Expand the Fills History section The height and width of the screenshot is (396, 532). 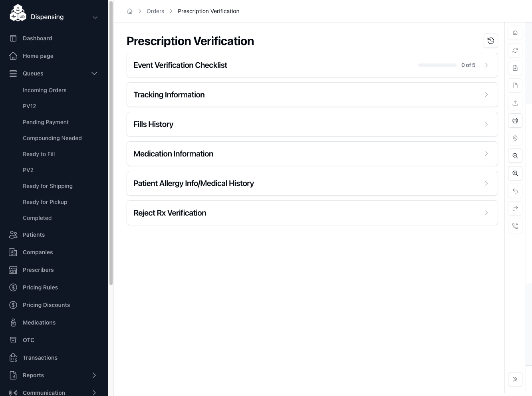click(312, 124)
